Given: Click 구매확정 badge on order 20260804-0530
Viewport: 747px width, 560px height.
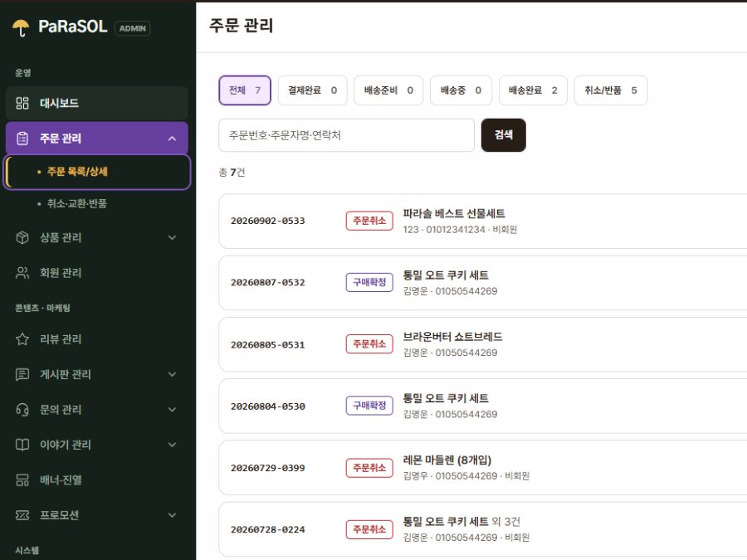Looking at the screenshot, I should tap(369, 406).
